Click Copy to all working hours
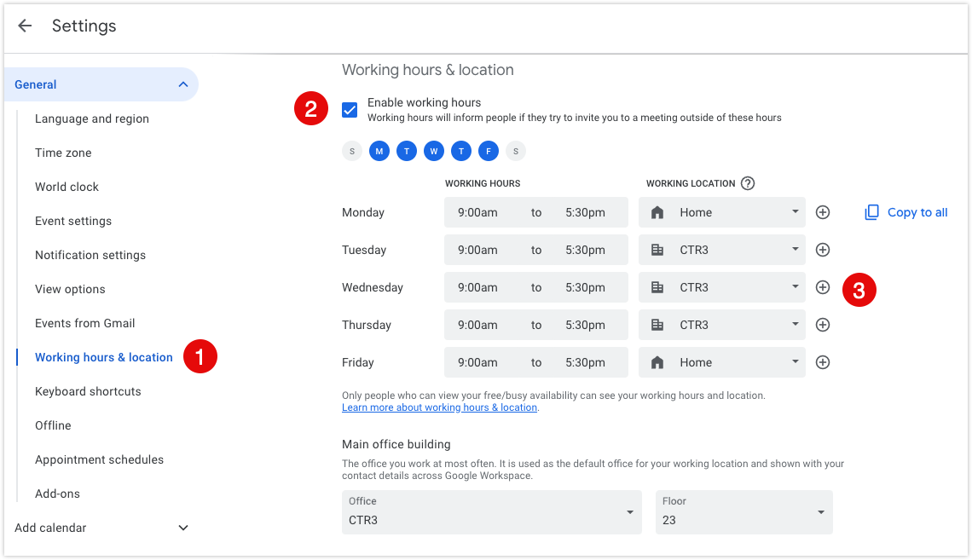The height and width of the screenshot is (560, 972). tap(916, 211)
